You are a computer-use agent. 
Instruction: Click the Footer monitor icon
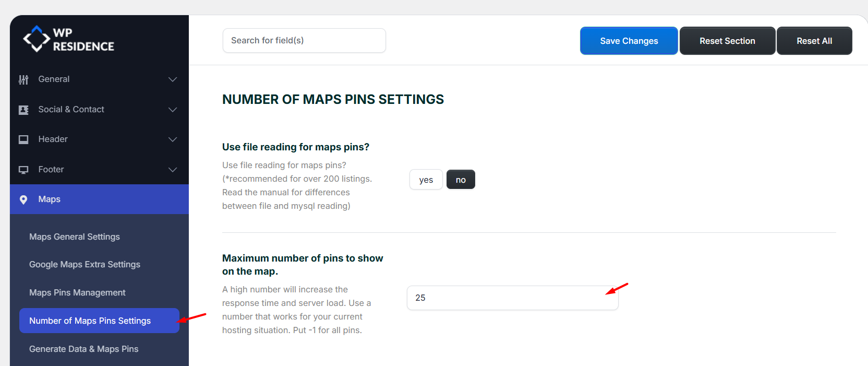tap(23, 170)
